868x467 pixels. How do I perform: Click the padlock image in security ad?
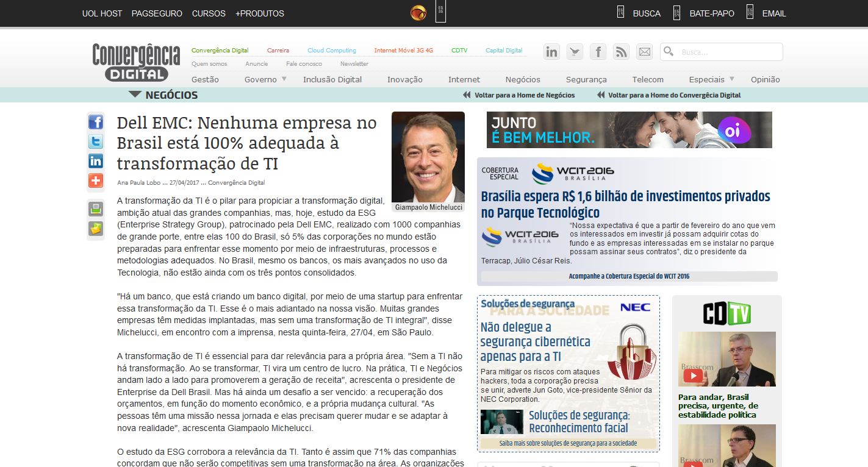pos(631,352)
